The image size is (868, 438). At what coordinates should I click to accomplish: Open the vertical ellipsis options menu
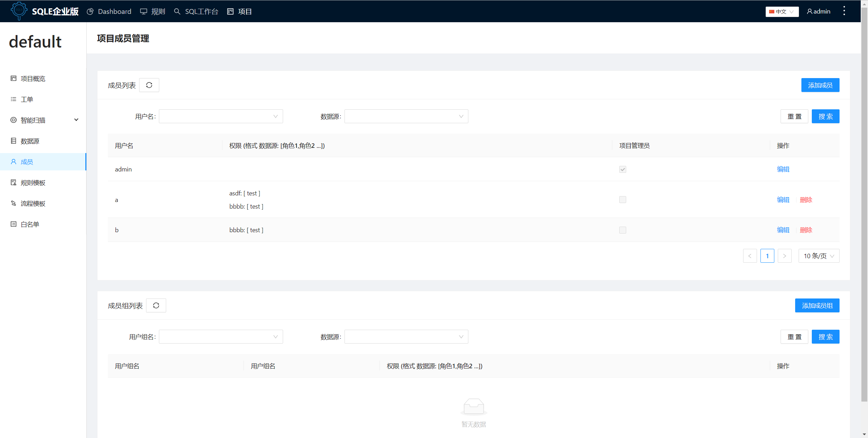tap(844, 11)
